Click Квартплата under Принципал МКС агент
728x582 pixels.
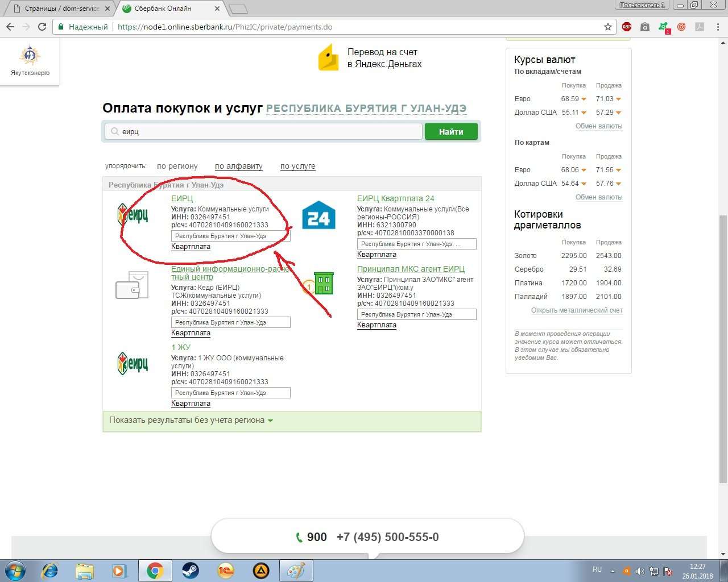point(377,325)
